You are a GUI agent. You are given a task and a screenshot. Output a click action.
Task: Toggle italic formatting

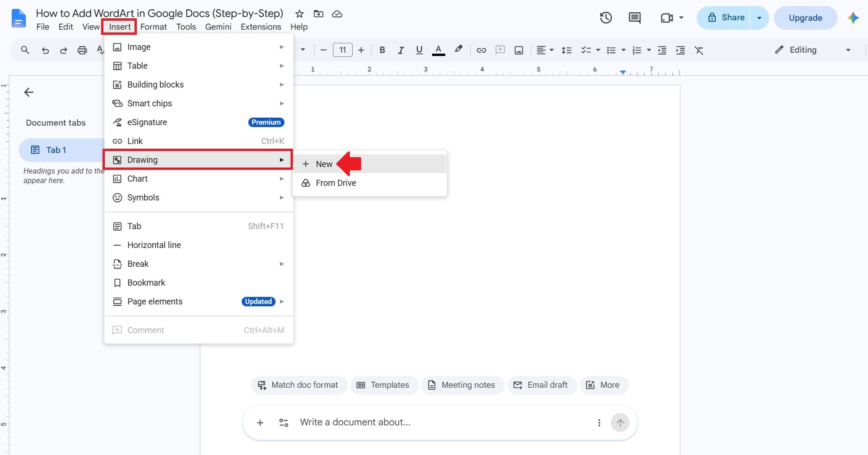pos(401,50)
